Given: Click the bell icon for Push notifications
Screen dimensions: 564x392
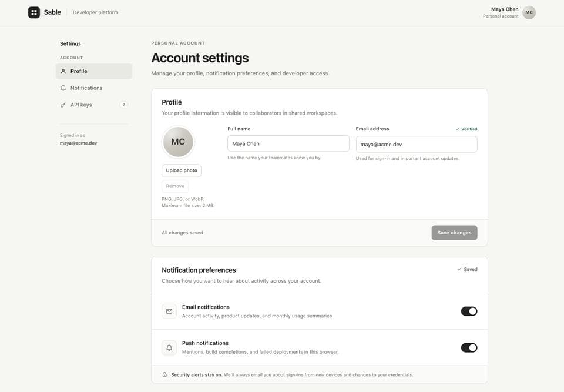Looking at the screenshot, I should tap(169, 348).
